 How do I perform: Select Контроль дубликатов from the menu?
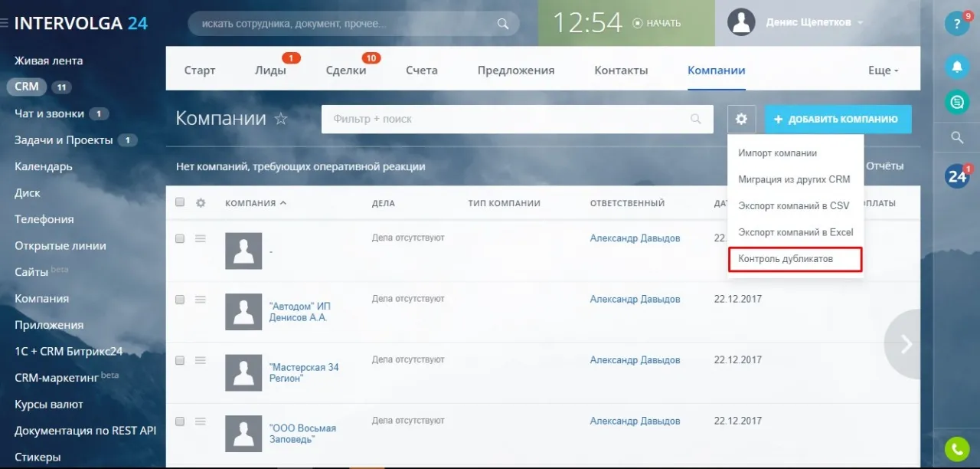click(x=785, y=260)
